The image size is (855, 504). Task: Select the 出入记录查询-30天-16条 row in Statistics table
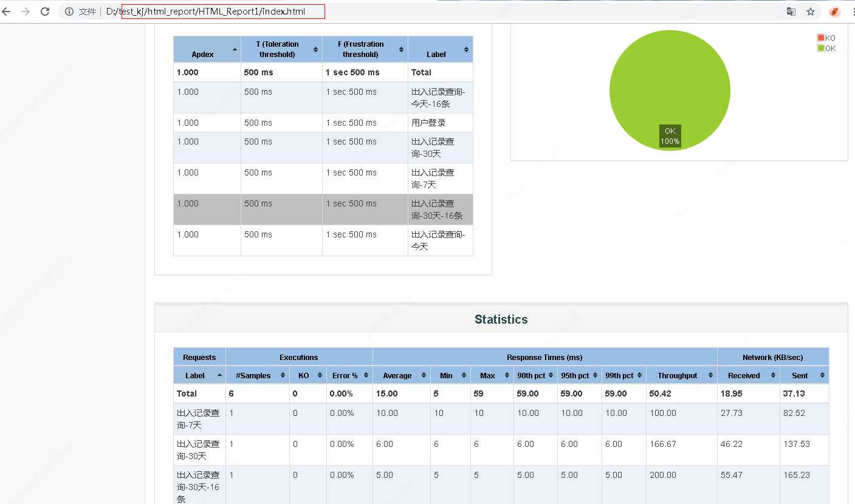[501, 486]
